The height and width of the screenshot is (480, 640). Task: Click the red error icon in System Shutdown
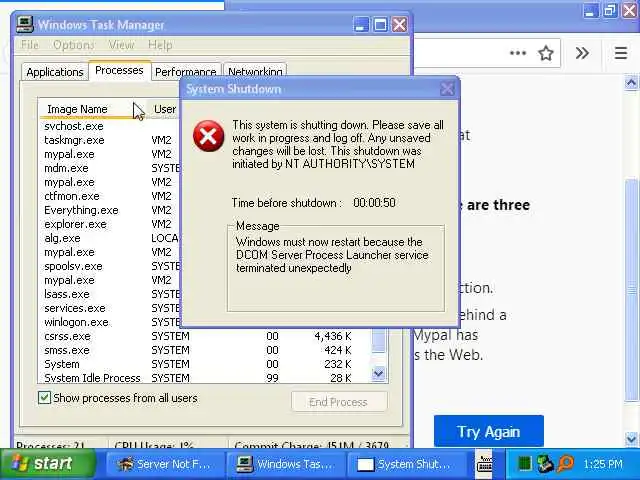tap(209, 136)
